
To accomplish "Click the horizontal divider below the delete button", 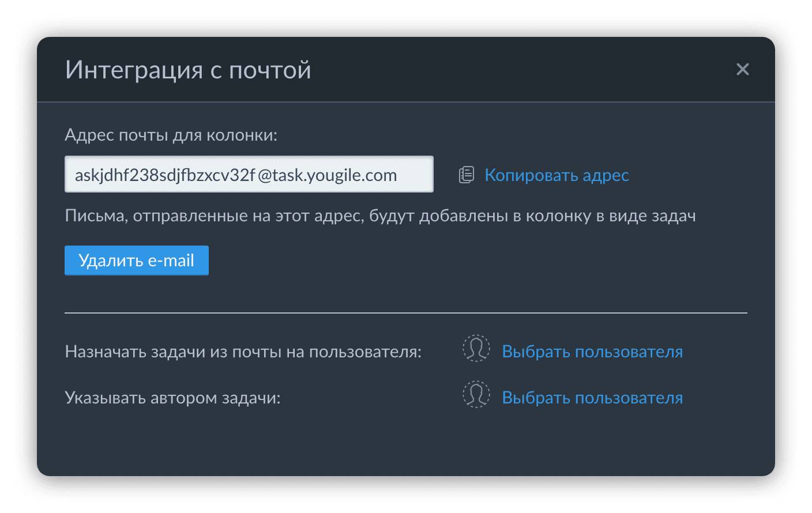I will tap(405, 313).
